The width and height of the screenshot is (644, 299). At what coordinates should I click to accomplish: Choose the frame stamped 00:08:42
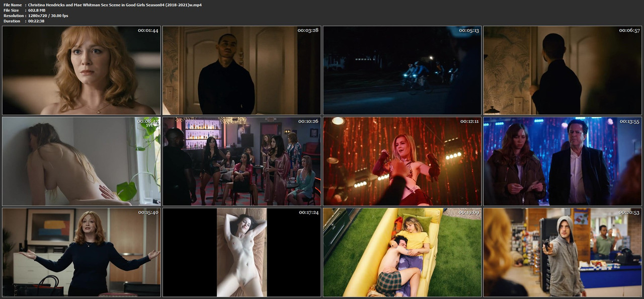[82, 162]
